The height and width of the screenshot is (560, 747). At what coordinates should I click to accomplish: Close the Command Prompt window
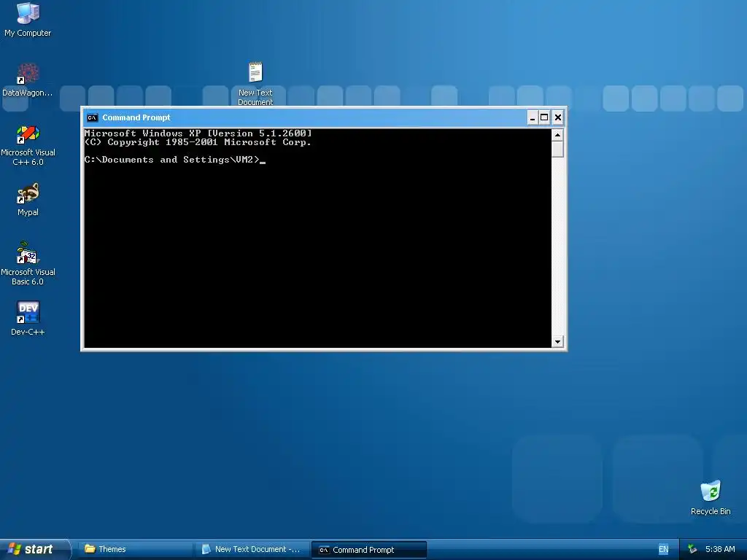[558, 117]
